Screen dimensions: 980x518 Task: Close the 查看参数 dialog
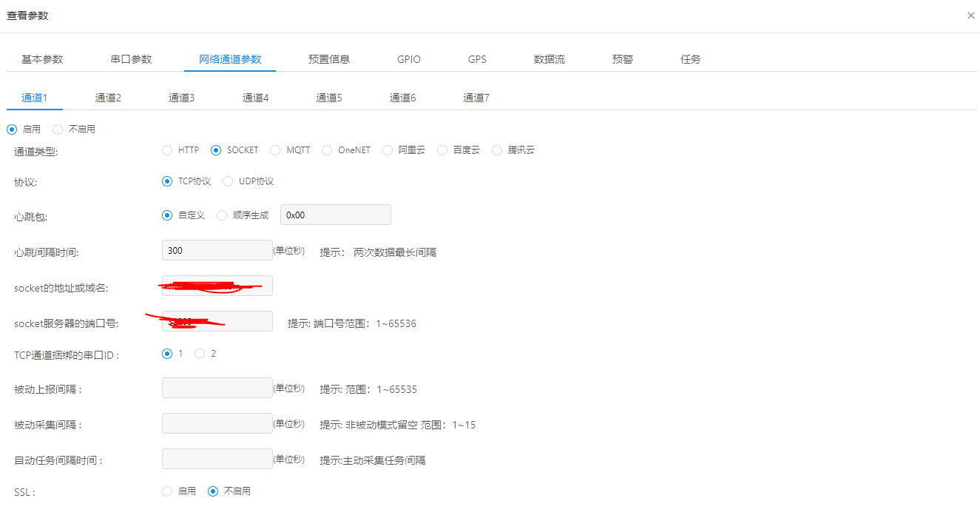coord(970,16)
